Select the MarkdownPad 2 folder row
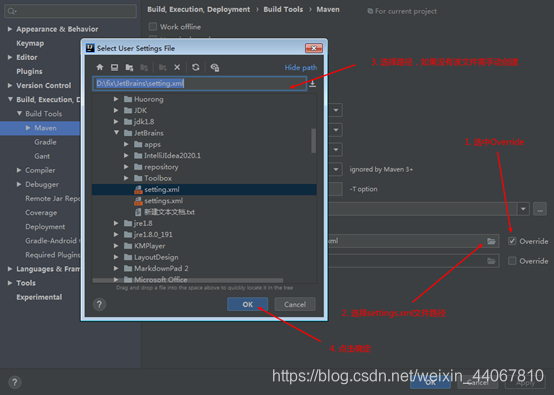Screen dimensions: 554x395 tap(204, 268)
